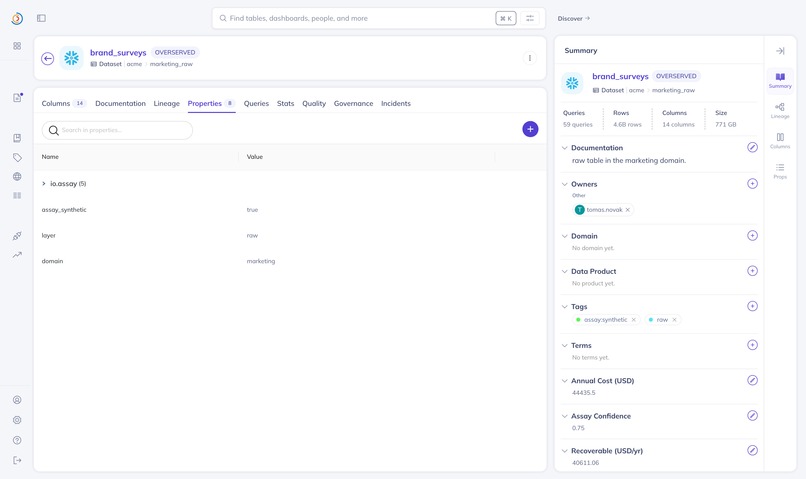Open the data products icon in sidebar

point(17,195)
